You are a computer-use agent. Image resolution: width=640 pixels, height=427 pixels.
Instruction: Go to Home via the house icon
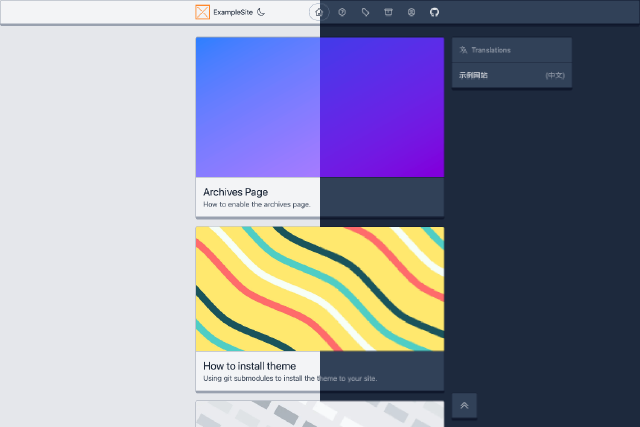319,12
